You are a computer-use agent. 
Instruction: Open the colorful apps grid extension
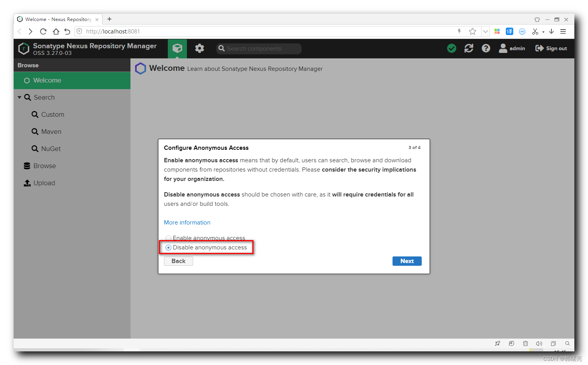point(497,32)
